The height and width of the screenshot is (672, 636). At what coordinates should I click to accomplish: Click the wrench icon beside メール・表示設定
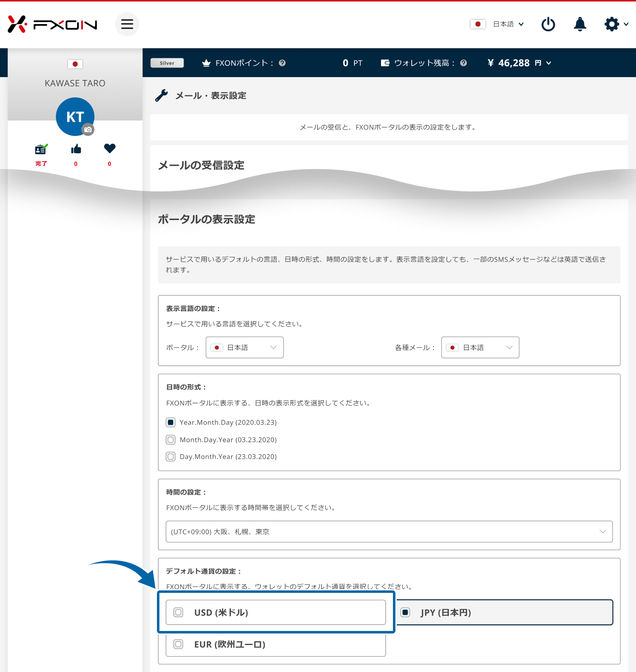(x=161, y=96)
